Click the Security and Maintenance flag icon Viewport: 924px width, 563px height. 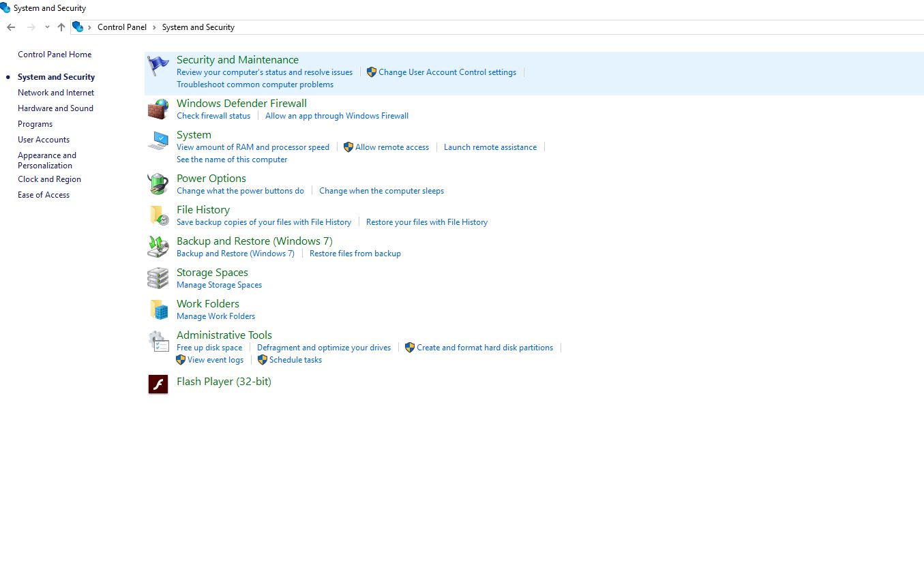pyautogui.click(x=158, y=65)
